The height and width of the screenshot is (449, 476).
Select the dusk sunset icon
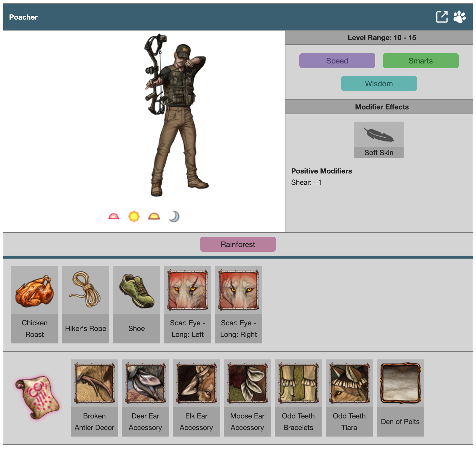tap(154, 216)
